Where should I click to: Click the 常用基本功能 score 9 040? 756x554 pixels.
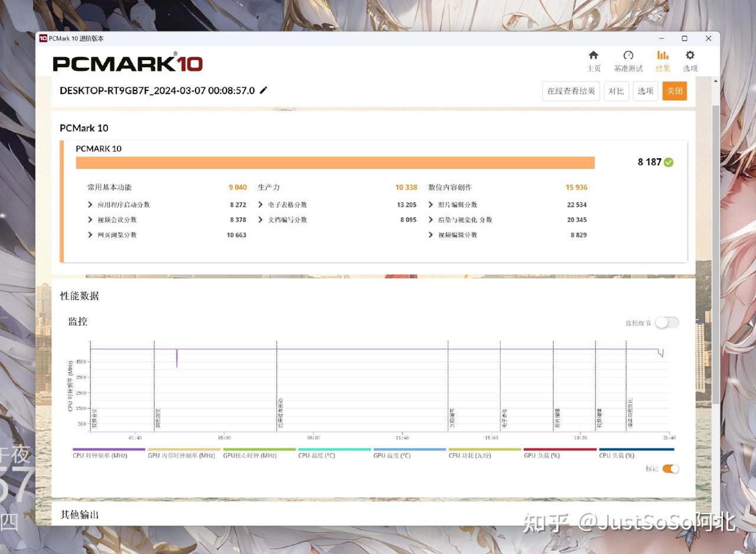(238, 187)
